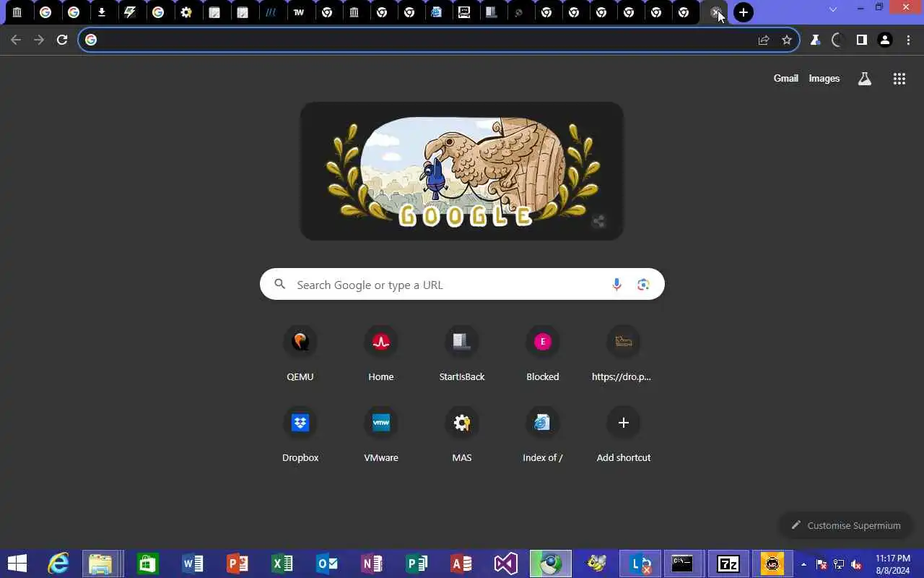Switch to the Downloads tab with arrow icon

(x=102, y=12)
